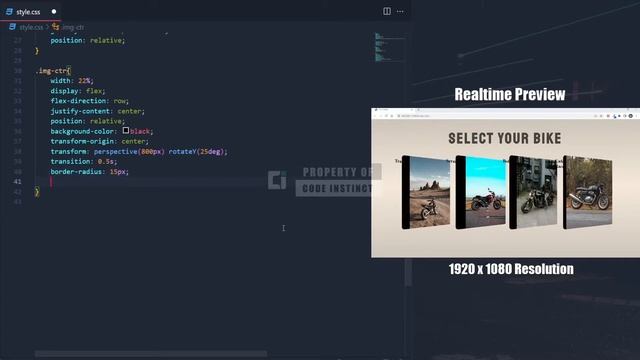The height and width of the screenshot is (360, 640).
Task: Click the CSS icon on the style.css tab
Action: [x=9, y=11]
